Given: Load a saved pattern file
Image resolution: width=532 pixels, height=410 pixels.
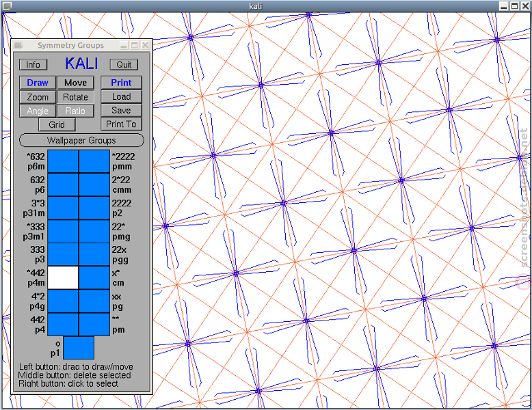Looking at the screenshot, I should coord(121,96).
